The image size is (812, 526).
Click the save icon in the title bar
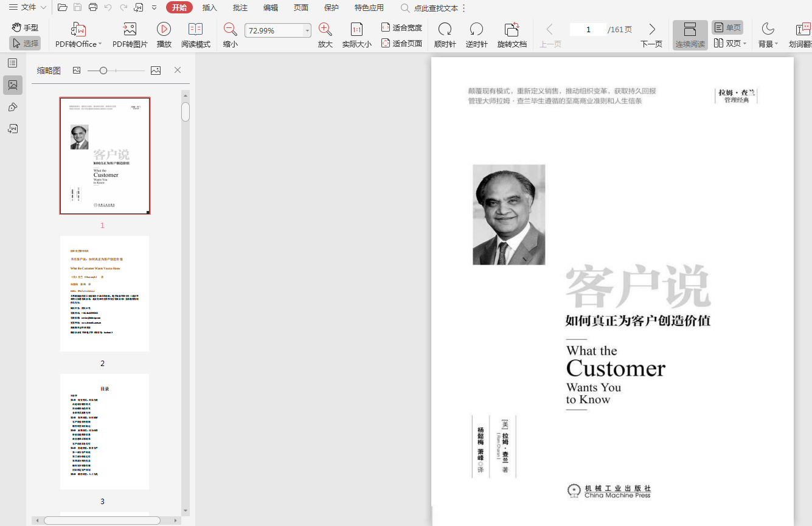[78, 8]
